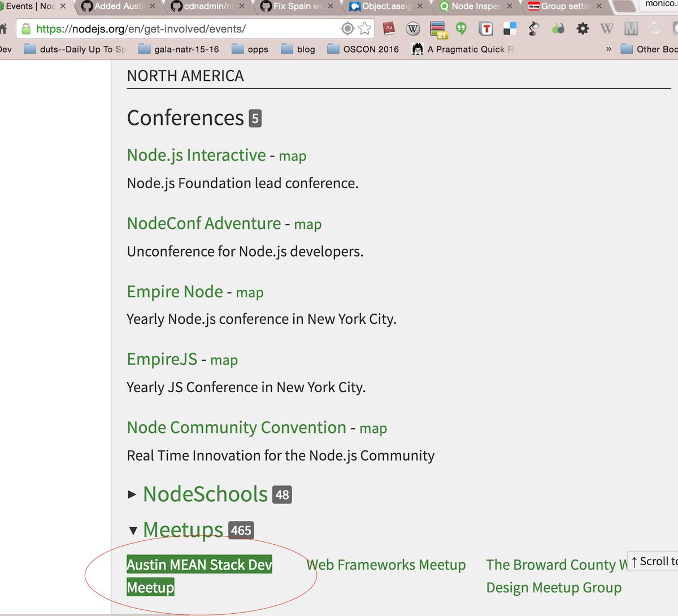Open the map link for NodeConf Adventure
The height and width of the screenshot is (616, 678).
pos(308,224)
